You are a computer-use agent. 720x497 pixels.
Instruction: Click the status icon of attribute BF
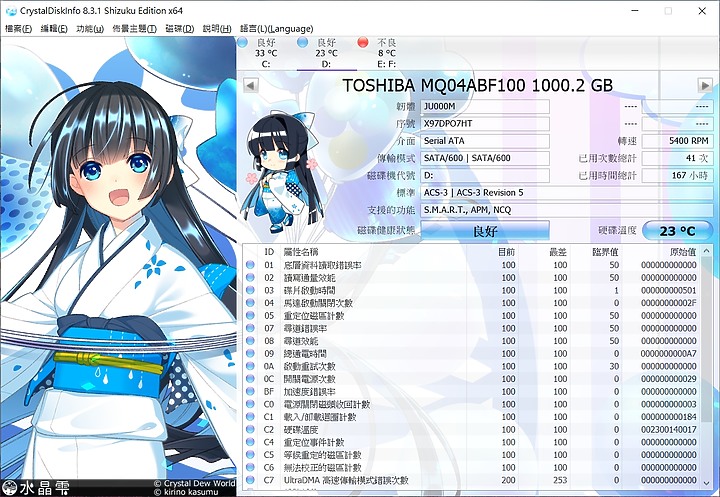pos(250,391)
